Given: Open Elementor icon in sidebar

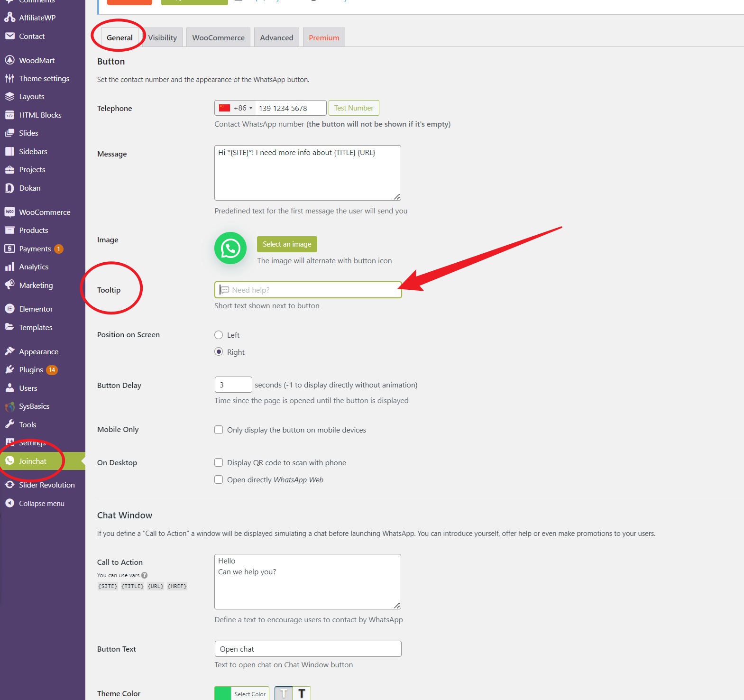Looking at the screenshot, I should tap(9, 309).
